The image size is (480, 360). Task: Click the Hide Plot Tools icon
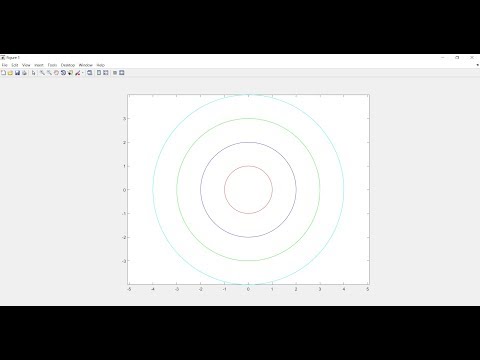[115, 73]
